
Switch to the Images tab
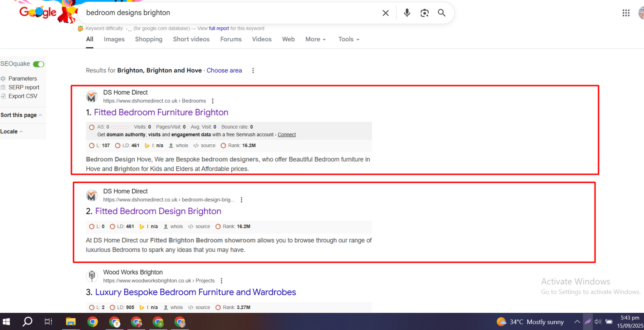pyautogui.click(x=114, y=39)
